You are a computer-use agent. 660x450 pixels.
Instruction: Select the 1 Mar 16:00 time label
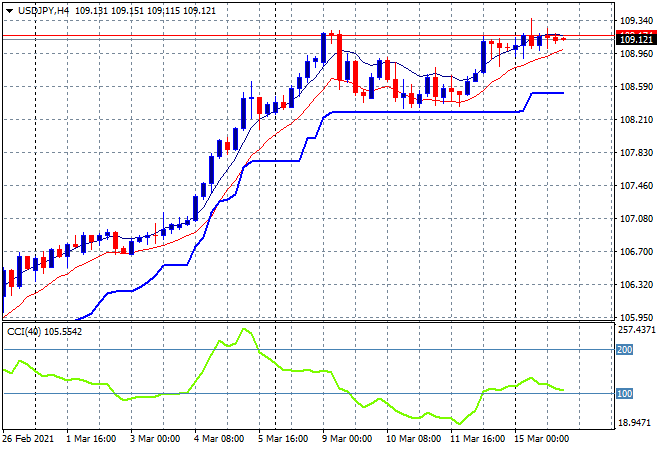[91, 439]
